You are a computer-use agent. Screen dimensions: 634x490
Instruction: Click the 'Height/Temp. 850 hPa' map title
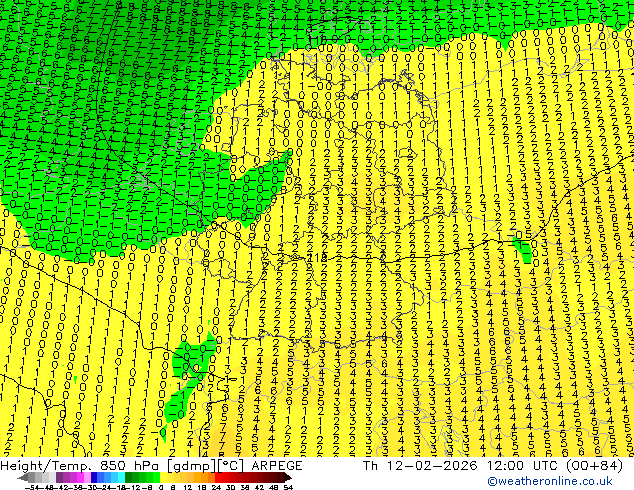[81, 466]
